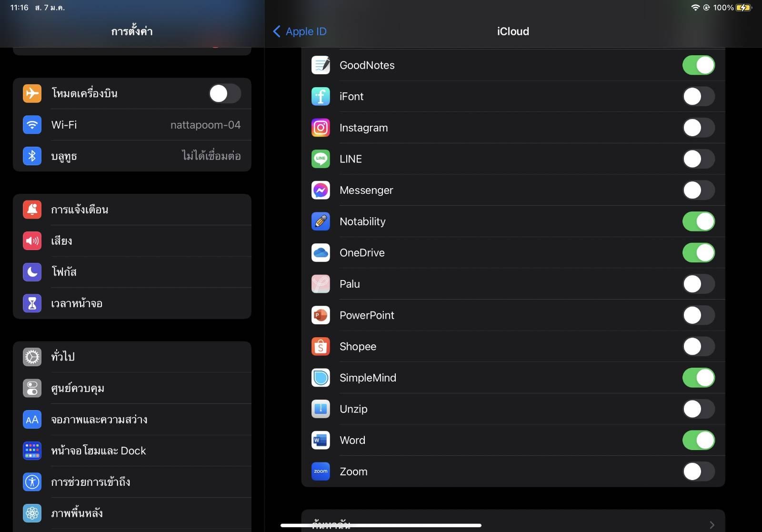The height and width of the screenshot is (532, 762).
Task: Open display and brightness (จอภาพและความสว่าง)
Action: (x=132, y=420)
